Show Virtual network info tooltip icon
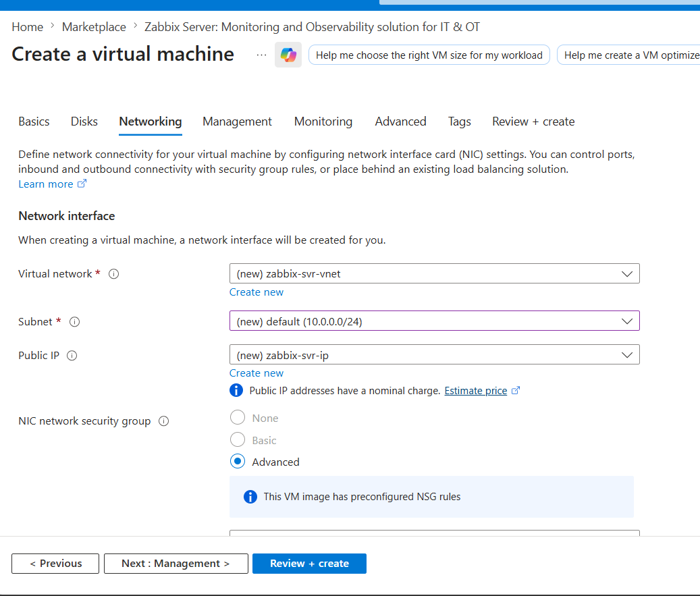The height and width of the screenshot is (596, 700). click(114, 273)
